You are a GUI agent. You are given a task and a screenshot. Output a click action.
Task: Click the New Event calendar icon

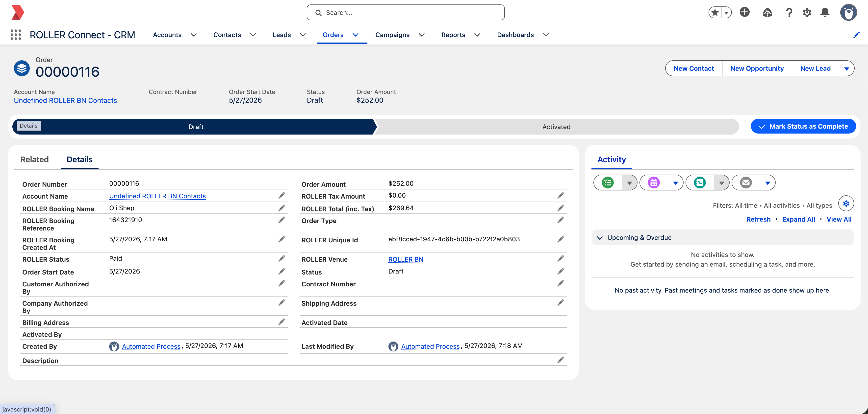click(654, 183)
